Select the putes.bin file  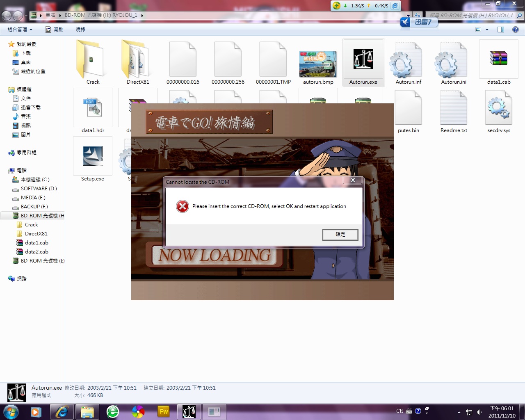409,111
